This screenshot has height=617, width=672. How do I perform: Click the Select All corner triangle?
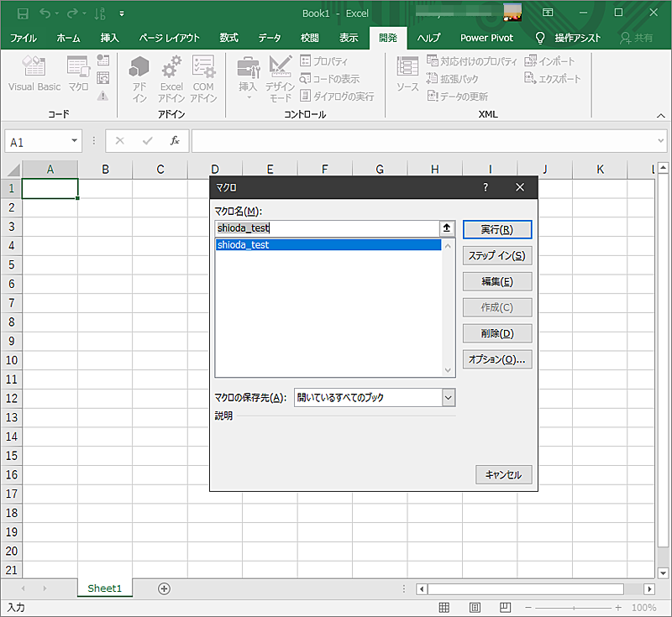tap(13, 170)
